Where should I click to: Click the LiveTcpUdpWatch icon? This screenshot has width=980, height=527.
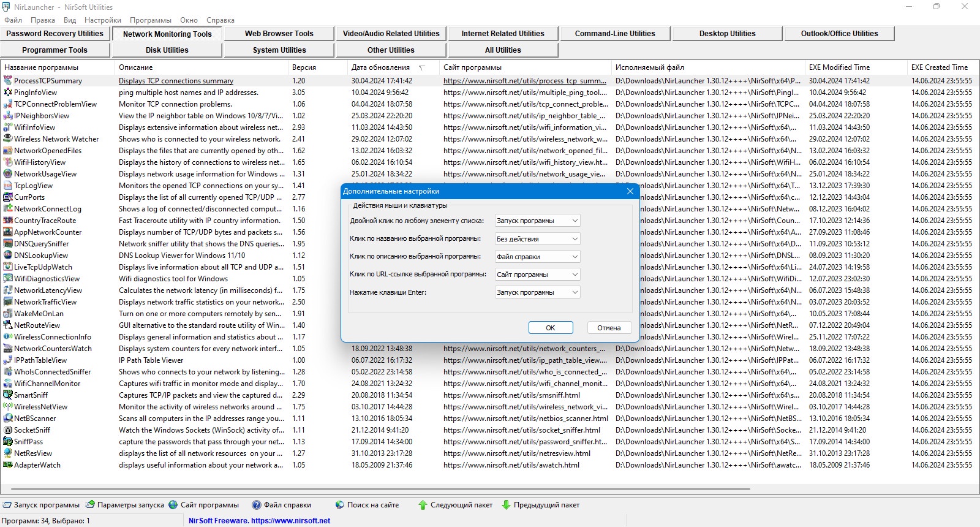(x=8, y=267)
